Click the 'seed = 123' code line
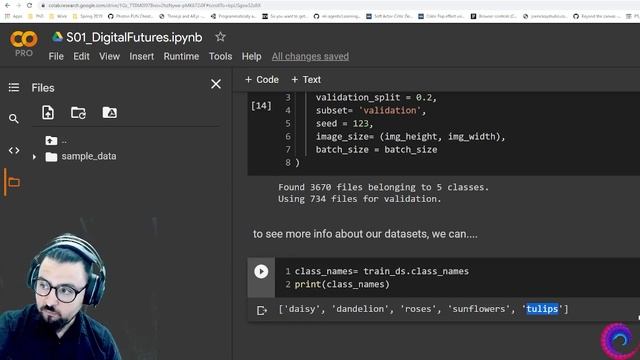Image resolution: width=640 pixels, height=360 pixels. click(x=344, y=123)
